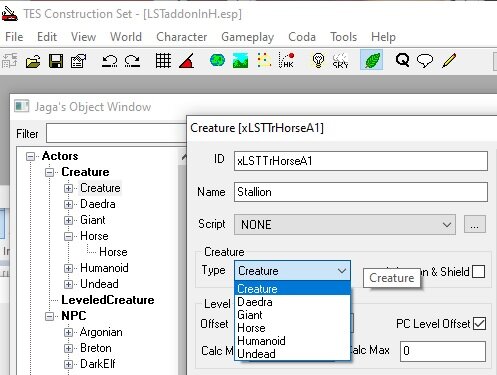
Task: Click the pencil script edit icon
Action: click(449, 61)
